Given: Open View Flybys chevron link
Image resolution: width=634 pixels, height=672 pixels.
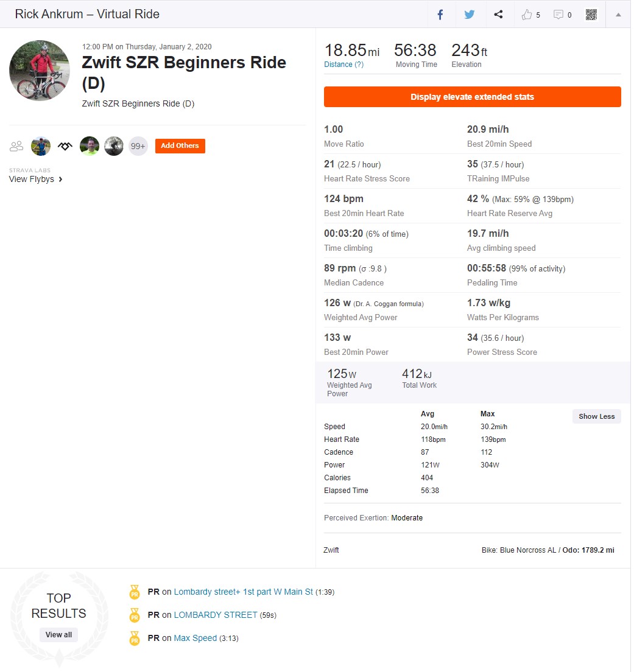Looking at the screenshot, I should pos(36,180).
